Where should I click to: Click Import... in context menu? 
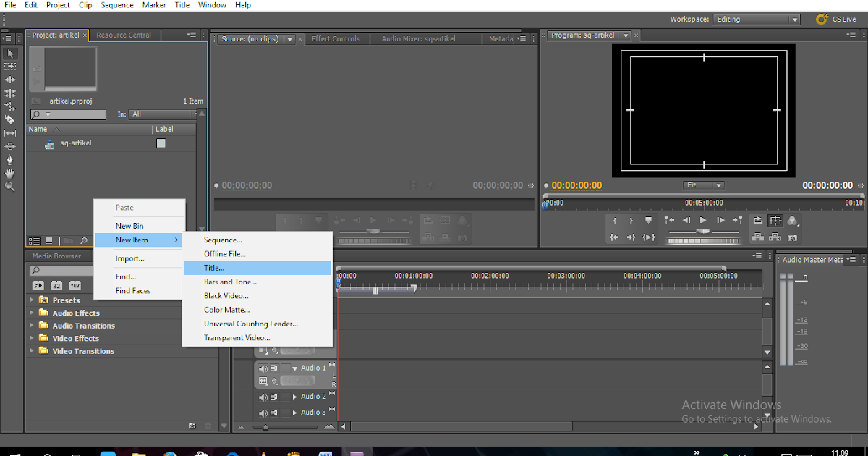click(x=130, y=258)
